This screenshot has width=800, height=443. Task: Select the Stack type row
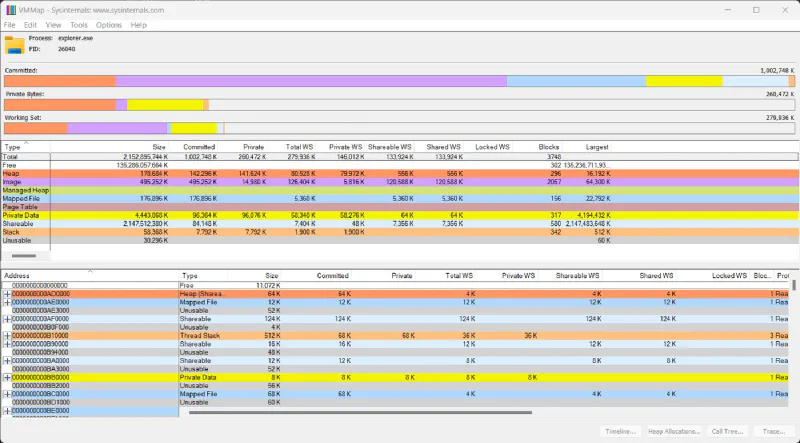point(399,232)
